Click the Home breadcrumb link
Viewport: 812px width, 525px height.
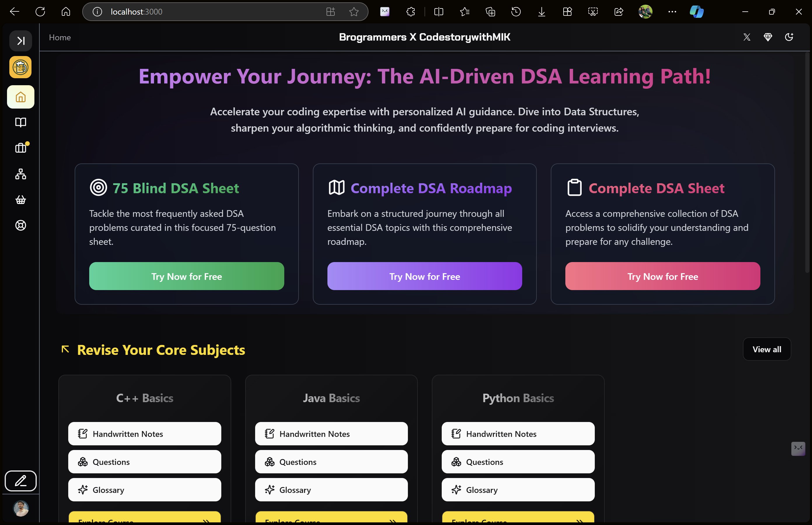pyautogui.click(x=60, y=37)
